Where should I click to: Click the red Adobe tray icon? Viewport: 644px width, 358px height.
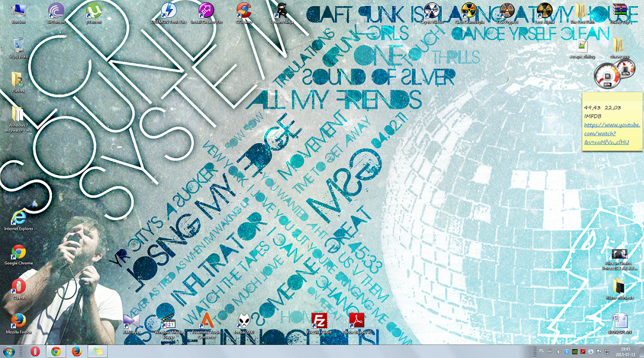[583, 352]
